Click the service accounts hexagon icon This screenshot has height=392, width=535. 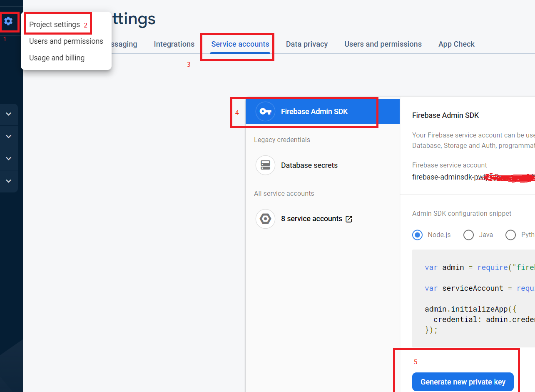point(265,218)
